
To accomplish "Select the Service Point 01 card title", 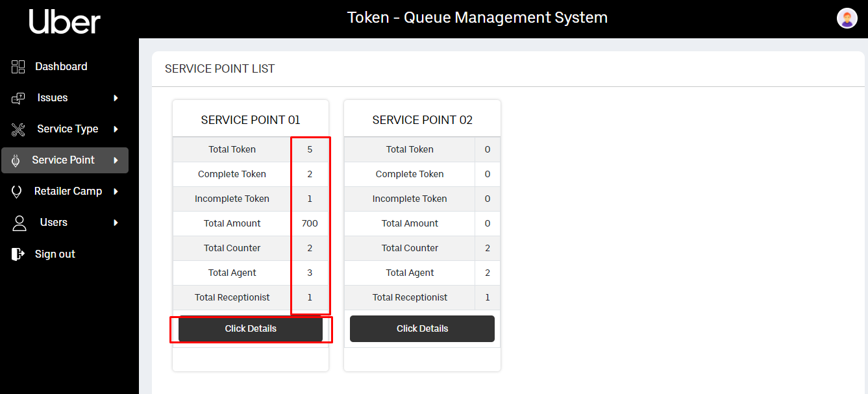I will click(x=251, y=120).
